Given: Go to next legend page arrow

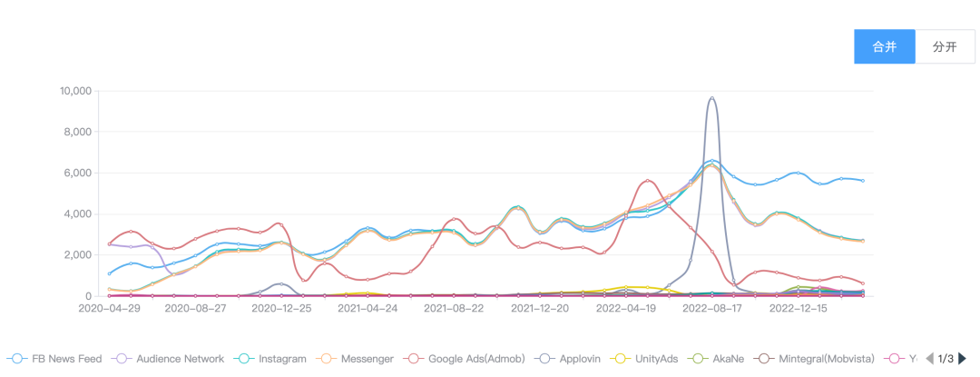Looking at the screenshot, I should 963,359.
